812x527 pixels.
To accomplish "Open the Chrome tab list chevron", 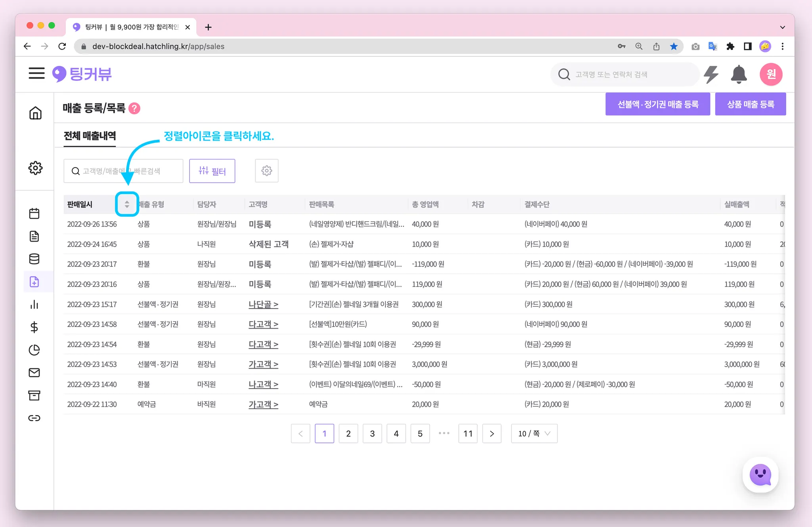I will pos(782,27).
